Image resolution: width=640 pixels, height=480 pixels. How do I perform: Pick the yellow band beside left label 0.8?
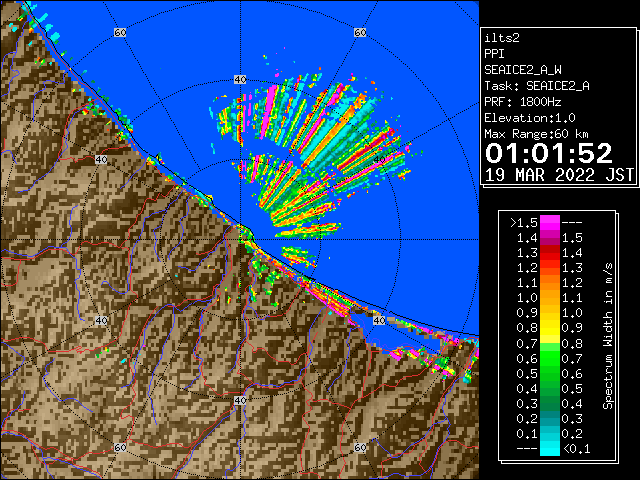550,328
